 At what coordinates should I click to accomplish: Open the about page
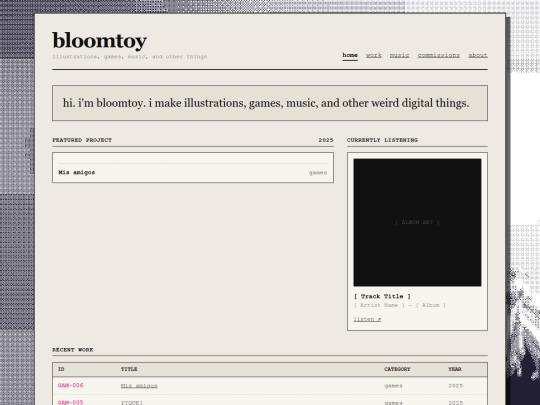[478, 55]
